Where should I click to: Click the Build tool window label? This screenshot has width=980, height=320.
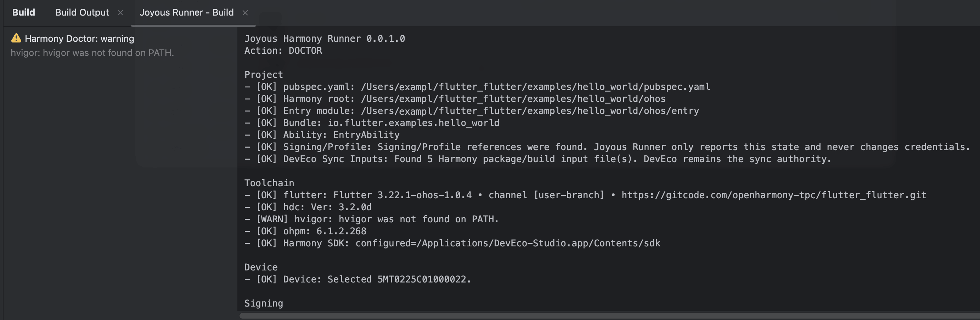coord(24,12)
